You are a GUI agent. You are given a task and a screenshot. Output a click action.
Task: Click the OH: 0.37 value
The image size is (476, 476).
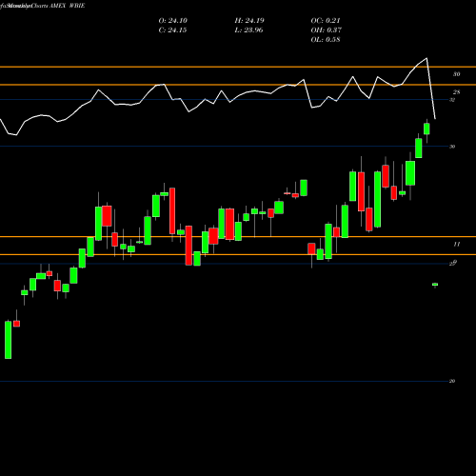[x=326, y=30]
